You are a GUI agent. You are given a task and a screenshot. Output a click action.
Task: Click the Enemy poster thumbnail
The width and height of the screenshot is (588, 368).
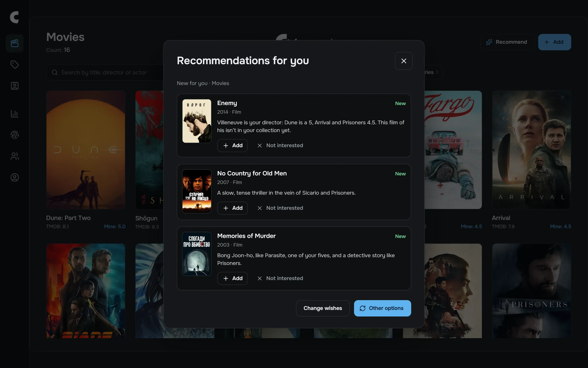coord(197,121)
